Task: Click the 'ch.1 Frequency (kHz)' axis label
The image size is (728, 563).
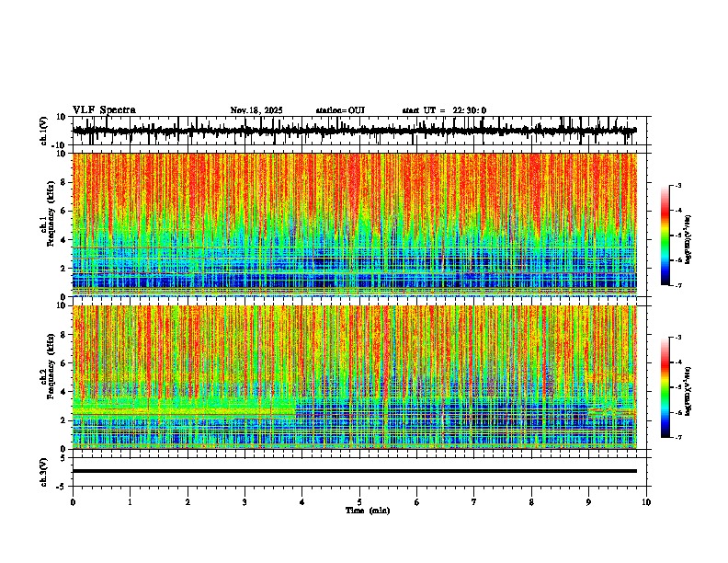Action: click(x=48, y=213)
